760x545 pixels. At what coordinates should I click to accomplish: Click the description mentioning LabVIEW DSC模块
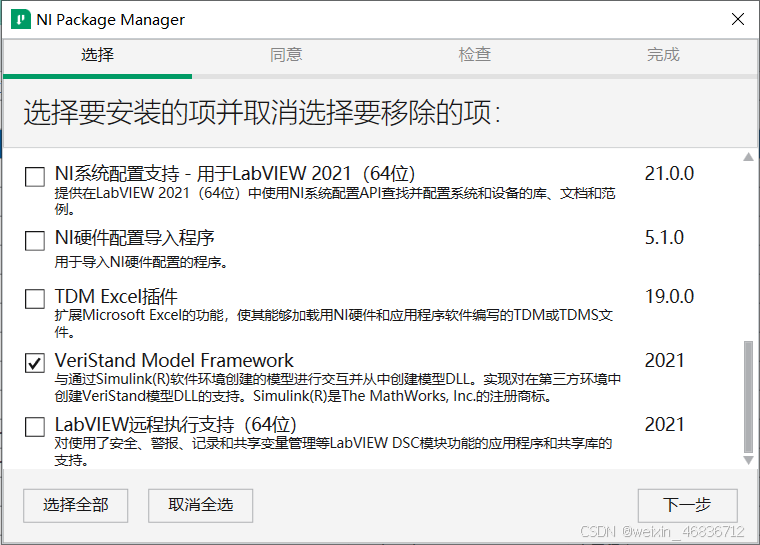click(333, 451)
